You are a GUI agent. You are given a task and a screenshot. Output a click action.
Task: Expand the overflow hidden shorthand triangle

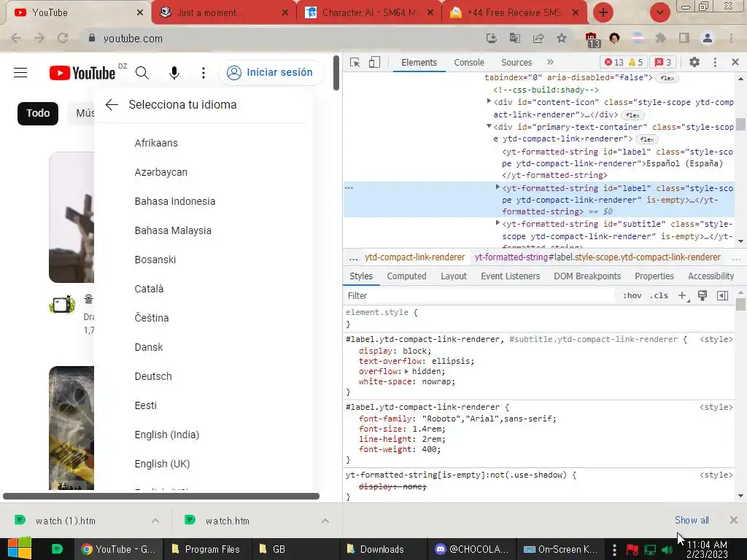pyautogui.click(x=406, y=371)
